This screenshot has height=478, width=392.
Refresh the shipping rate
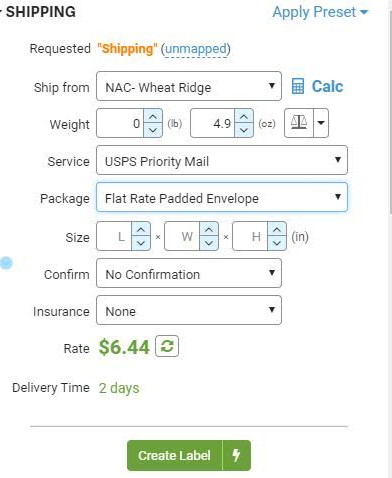click(167, 347)
